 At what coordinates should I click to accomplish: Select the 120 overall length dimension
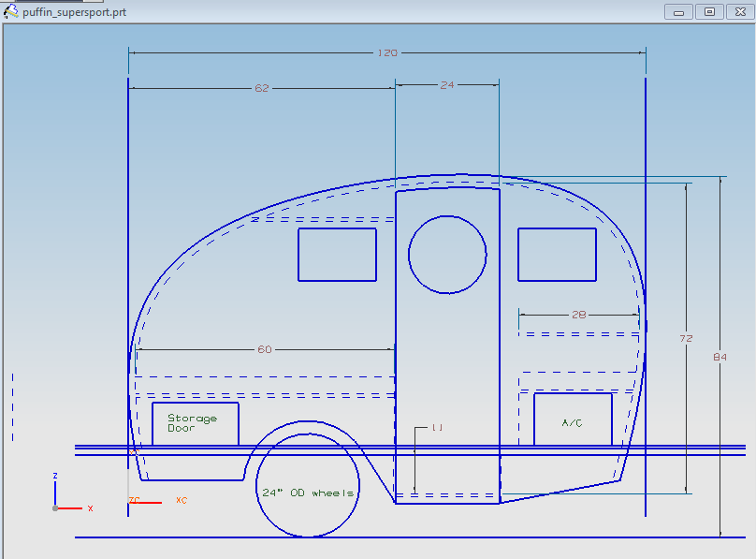point(387,53)
